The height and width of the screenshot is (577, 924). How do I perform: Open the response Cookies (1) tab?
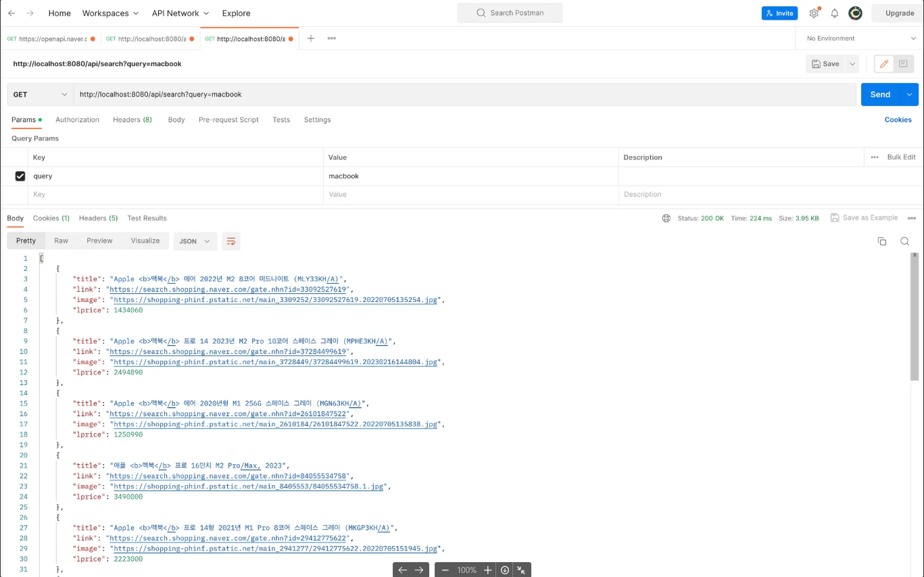point(51,218)
